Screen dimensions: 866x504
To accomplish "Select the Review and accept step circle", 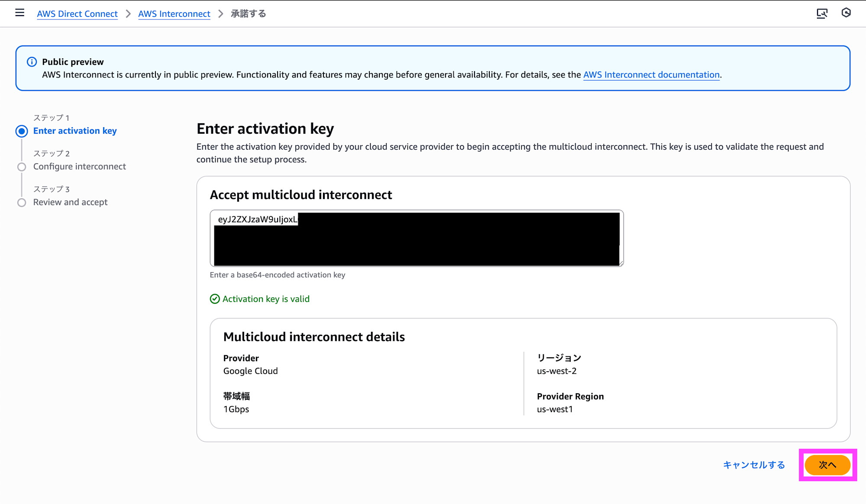I will 22,202.
